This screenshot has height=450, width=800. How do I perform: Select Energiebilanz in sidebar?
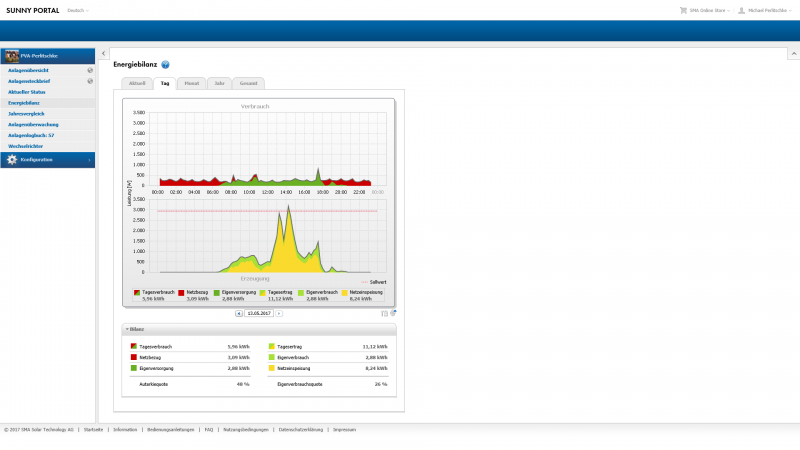pos(24,103)
